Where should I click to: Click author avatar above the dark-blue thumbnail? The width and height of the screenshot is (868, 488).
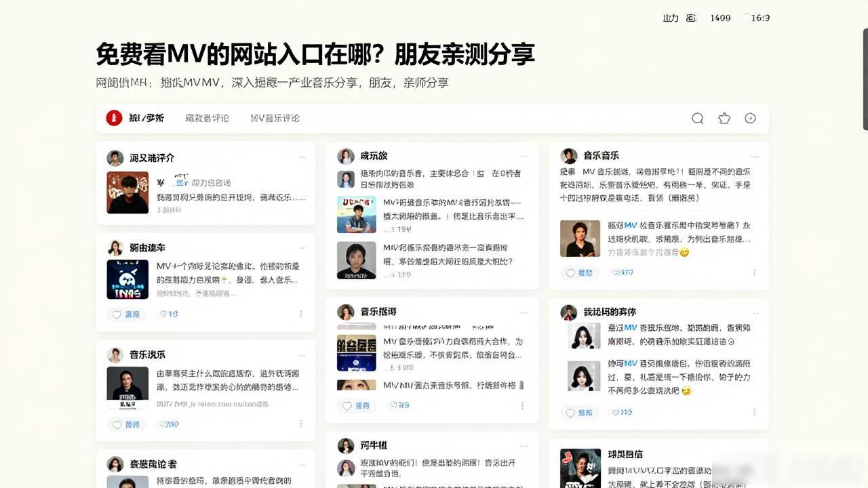(x=346, y=312)
